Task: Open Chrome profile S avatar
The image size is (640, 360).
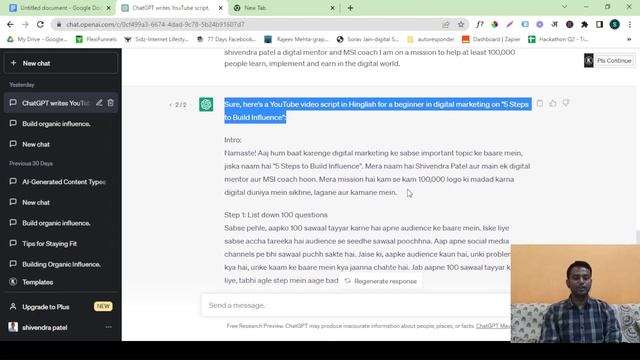Action: 615,24
